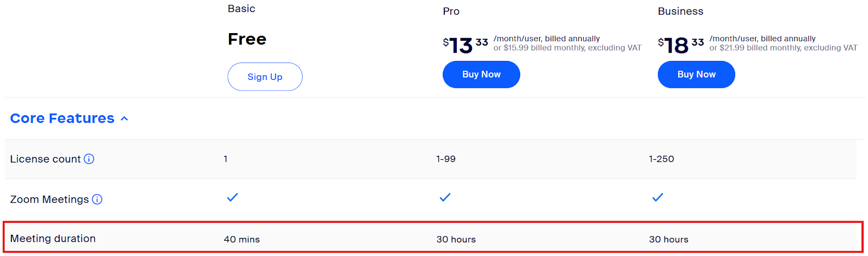Click the Business plan $18.33 price

[x=680, y=45]
